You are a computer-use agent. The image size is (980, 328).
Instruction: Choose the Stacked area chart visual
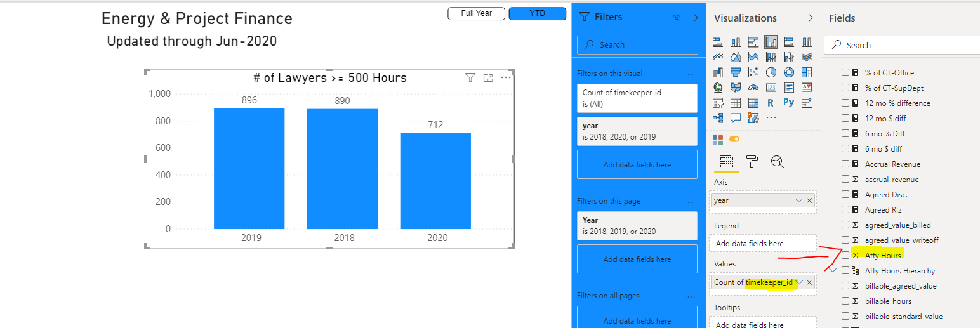click(x=753, y=57)
